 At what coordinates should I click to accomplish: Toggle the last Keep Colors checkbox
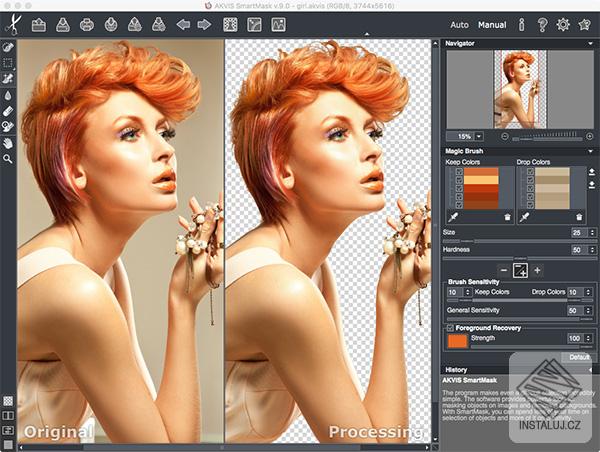click(x=459, y=206)
